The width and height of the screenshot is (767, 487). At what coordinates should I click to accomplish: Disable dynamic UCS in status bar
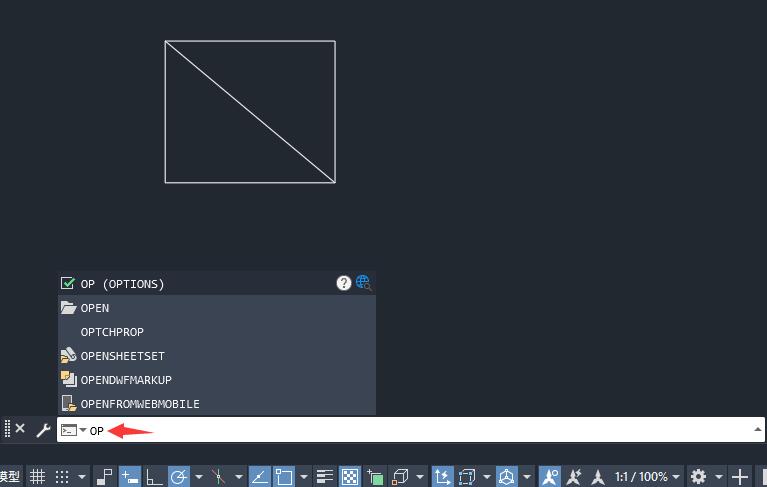[x=443, y=476]
